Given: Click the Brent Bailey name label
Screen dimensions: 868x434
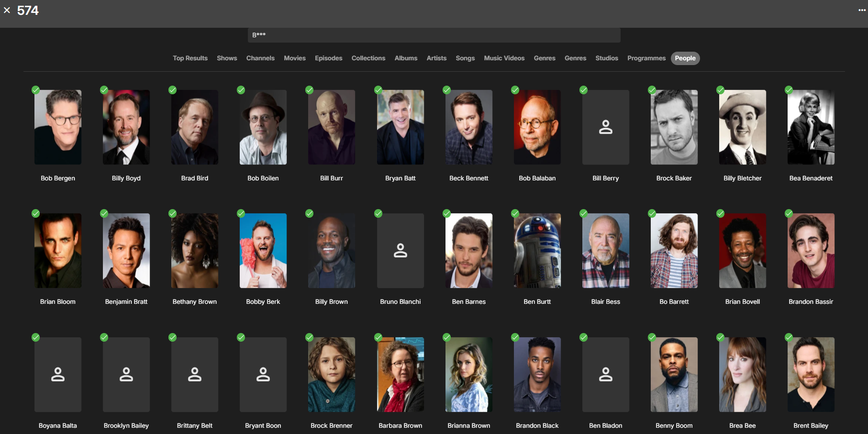Looking at the screenshot, I should 811,426.
